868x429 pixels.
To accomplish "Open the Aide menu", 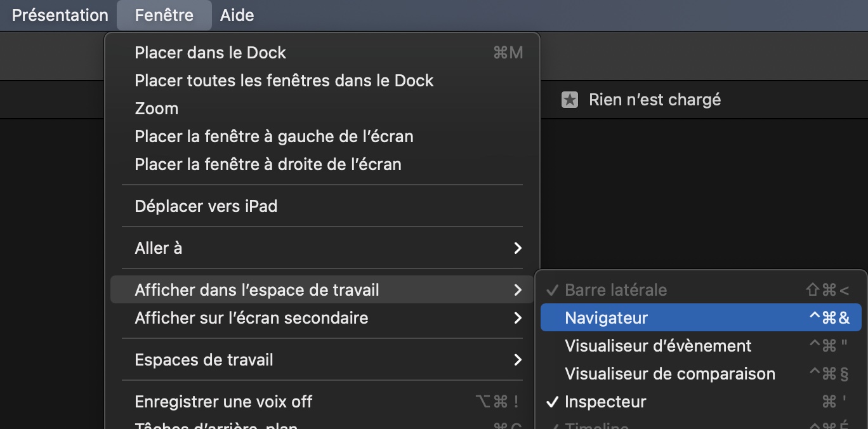I will point(237,15).
